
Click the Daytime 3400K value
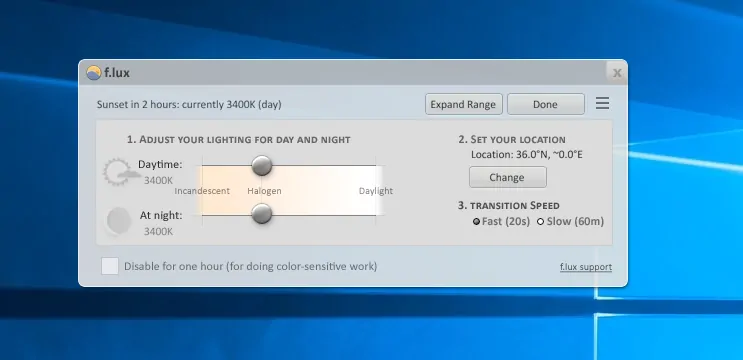point(159,180)
